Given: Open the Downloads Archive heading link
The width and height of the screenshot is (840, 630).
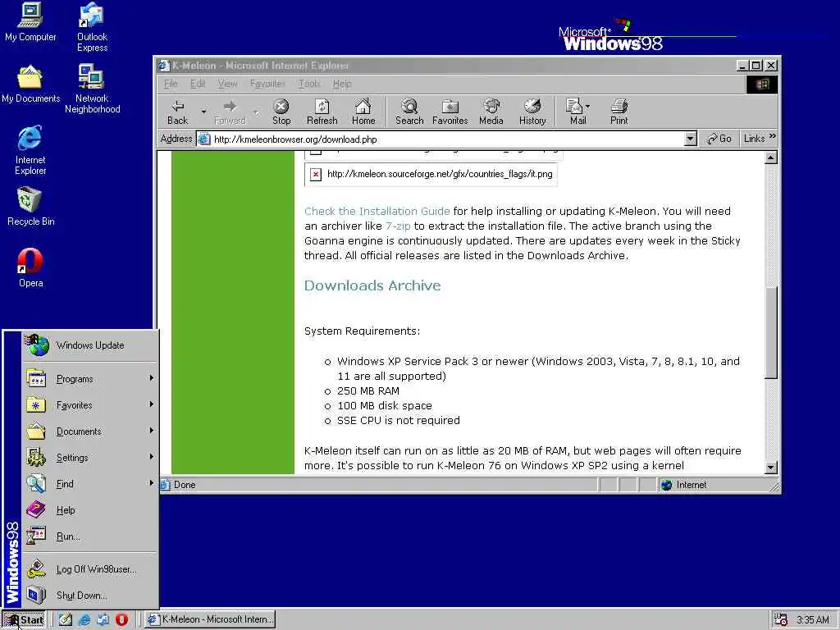Looking at the screenshot, I should click(372, 285).
